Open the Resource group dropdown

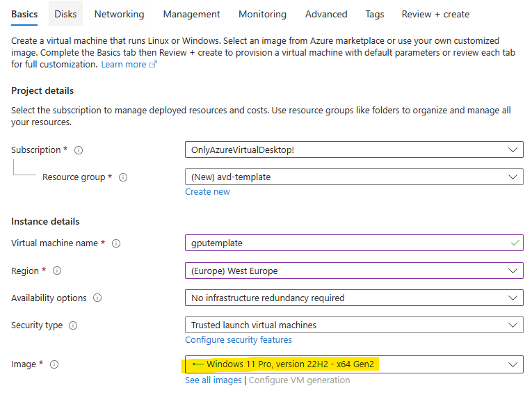click(x=354, y=177)
